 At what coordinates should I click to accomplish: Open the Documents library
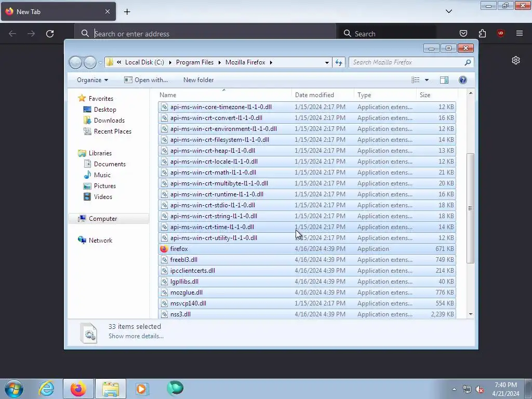click(x=110, y=164)
